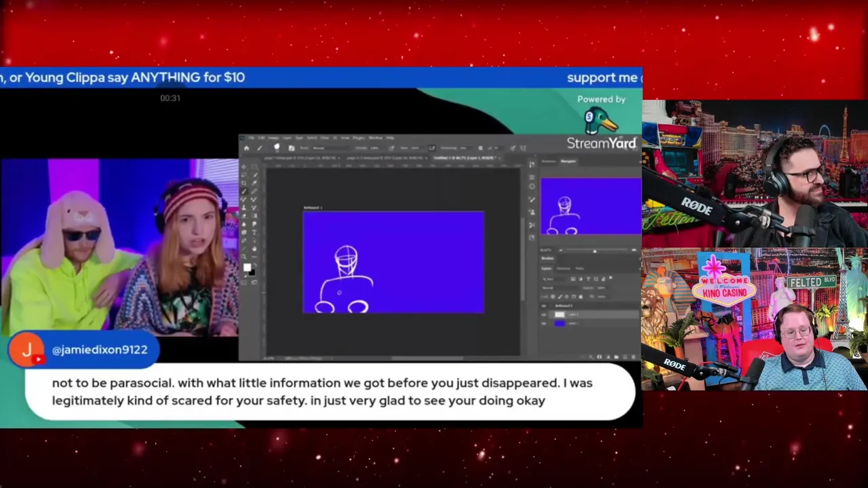Screen dimensions: 868x488
Task: Select the Lasso tool
Action: (243, 175)
